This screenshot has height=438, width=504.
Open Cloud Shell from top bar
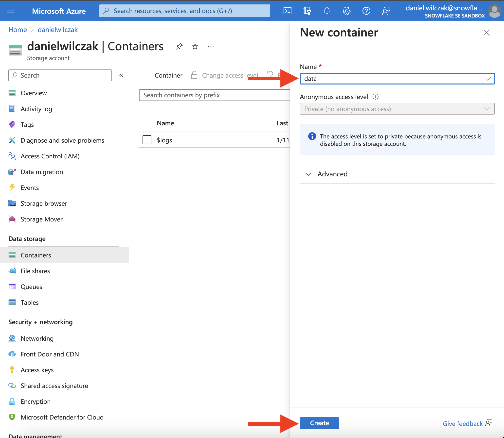point(287,11)
